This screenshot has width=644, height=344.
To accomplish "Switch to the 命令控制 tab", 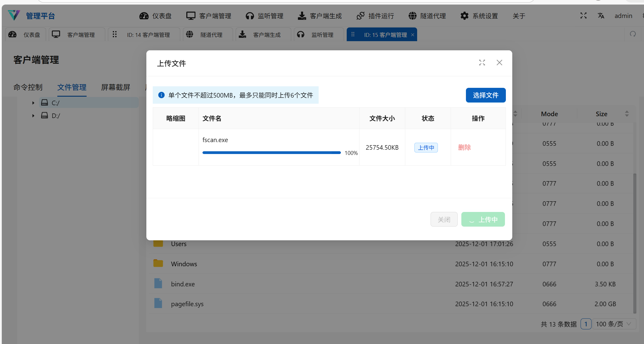I will coord(28,88).
